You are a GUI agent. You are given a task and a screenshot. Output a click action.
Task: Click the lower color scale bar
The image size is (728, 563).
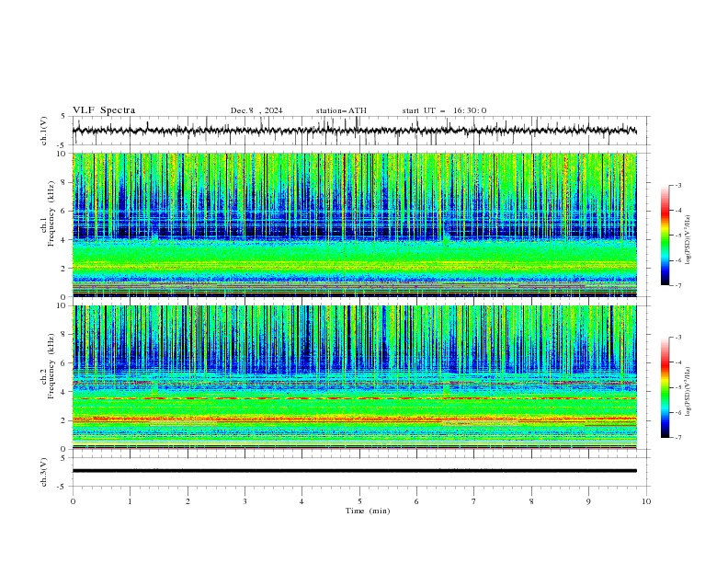pos(665,387)
